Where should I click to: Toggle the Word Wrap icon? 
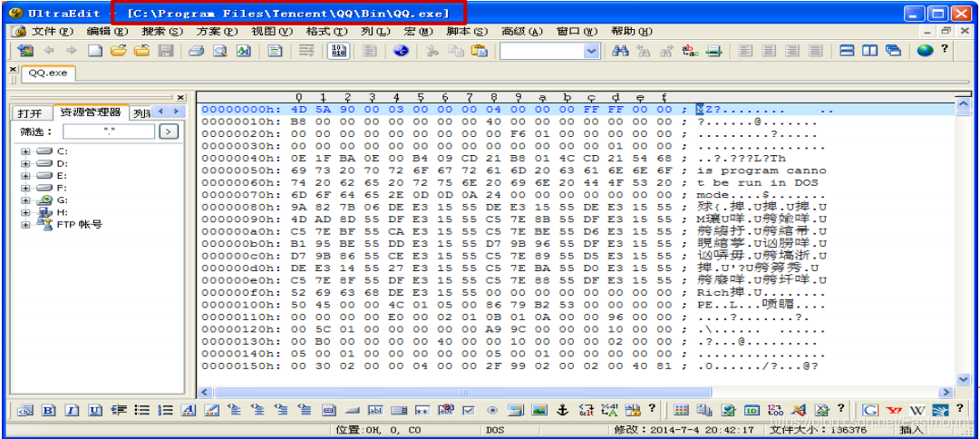click(x=306, y=51)
